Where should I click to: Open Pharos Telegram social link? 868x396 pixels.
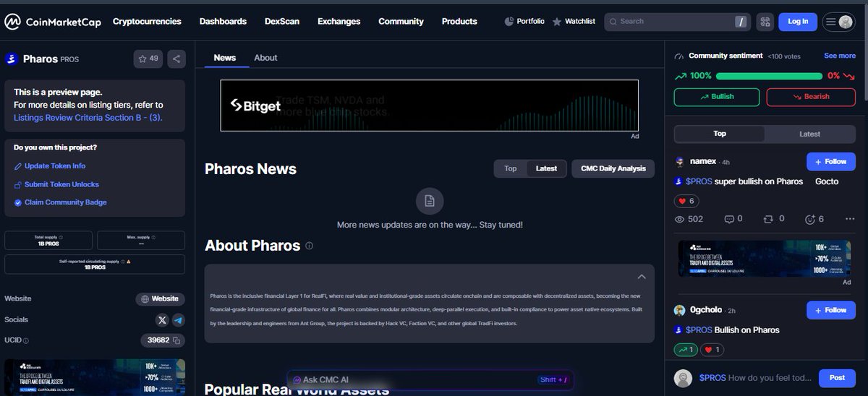[x=177, y=319]
